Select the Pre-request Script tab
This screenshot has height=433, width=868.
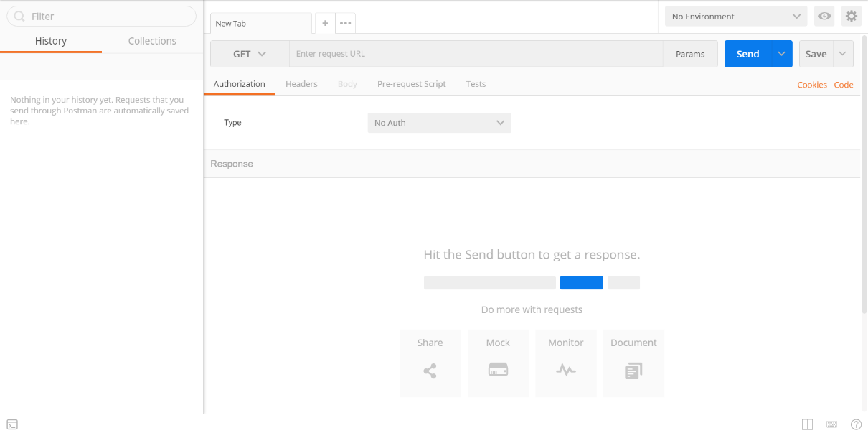(412, 84)
